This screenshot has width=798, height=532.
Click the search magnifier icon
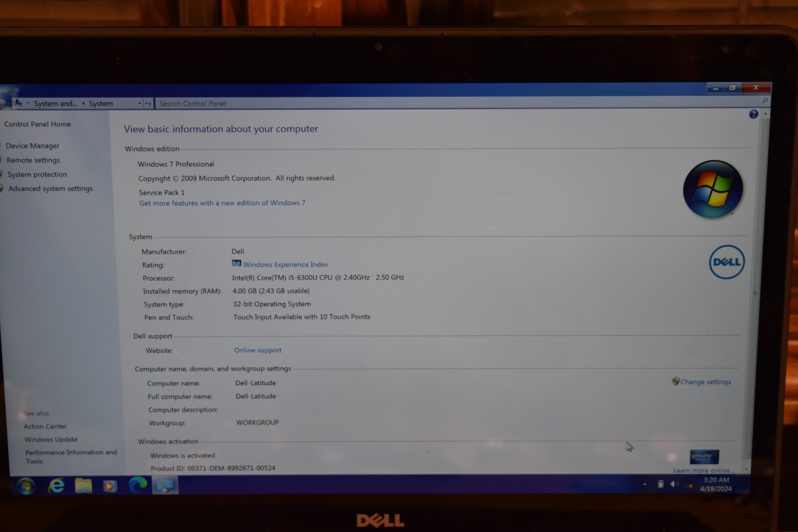[765, 101]
